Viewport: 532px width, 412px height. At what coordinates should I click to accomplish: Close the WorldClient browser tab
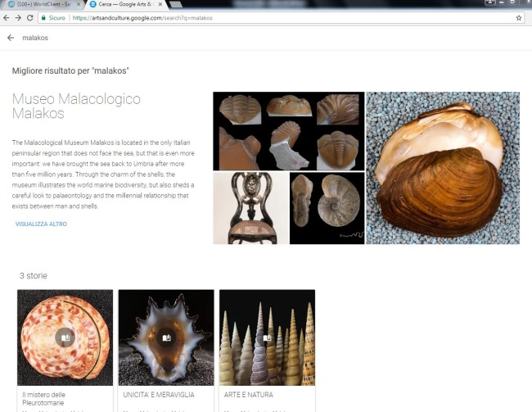click(x=79, y=4)
